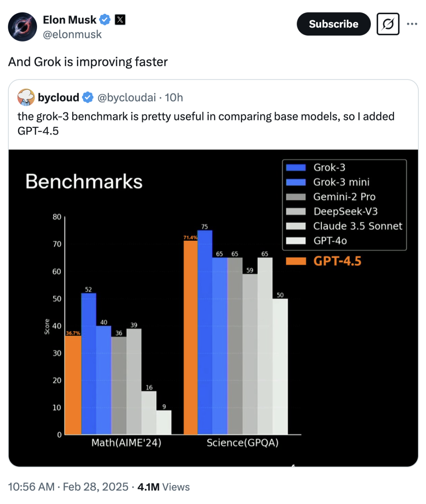Screen dimensions: 426x504
Task: Click bycloud's verified badge
Action: [x=88, y=97]
